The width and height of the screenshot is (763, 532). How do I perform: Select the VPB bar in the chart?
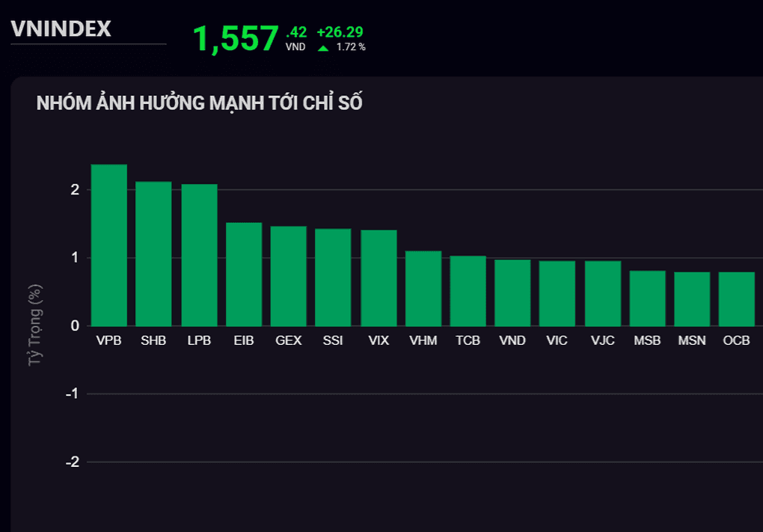[x=109, y=245]
